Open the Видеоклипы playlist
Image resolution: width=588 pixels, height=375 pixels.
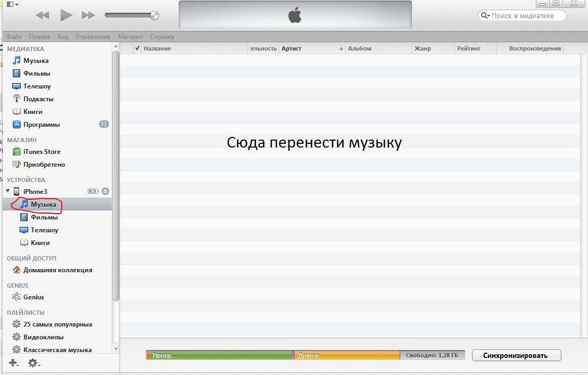click(43, 337)
